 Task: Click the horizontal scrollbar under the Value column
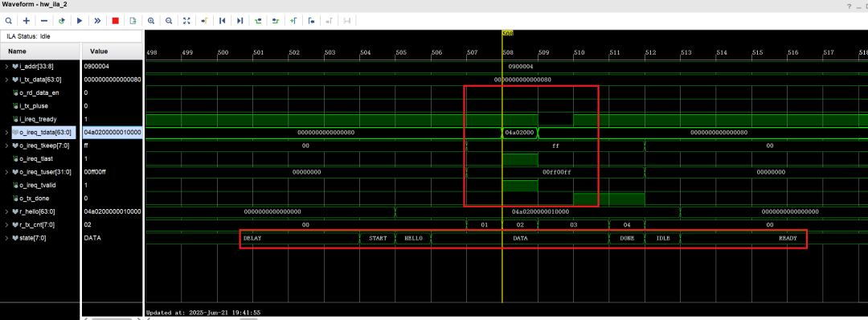tap(113, 318)
